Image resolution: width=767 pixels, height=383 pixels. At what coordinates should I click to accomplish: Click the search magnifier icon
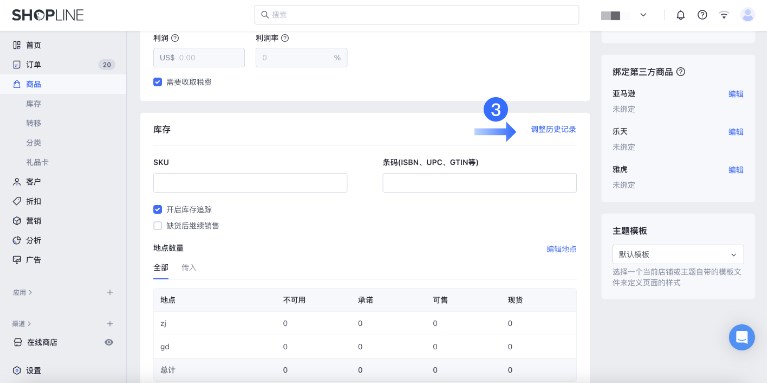point(265,15)
